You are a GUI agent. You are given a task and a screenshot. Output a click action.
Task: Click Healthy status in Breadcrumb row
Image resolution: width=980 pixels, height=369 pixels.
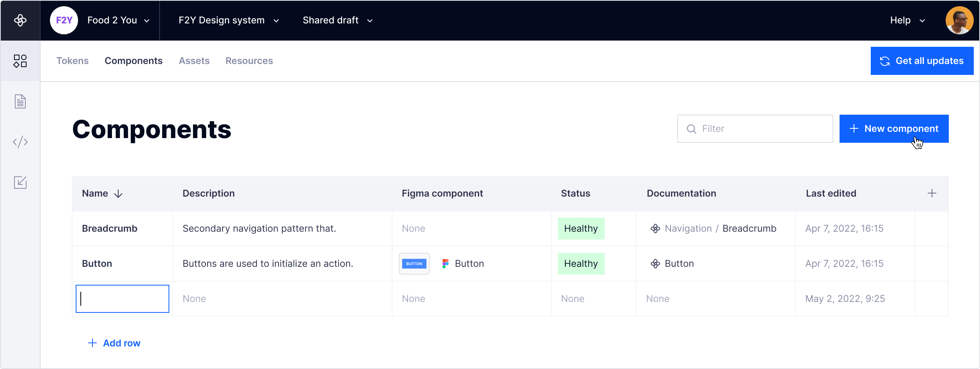581,229
